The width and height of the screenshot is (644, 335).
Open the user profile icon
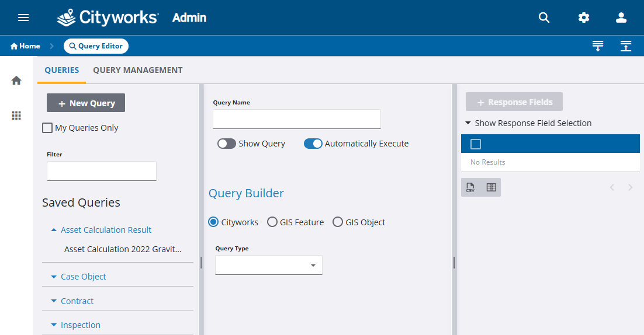tap(621, 18)
